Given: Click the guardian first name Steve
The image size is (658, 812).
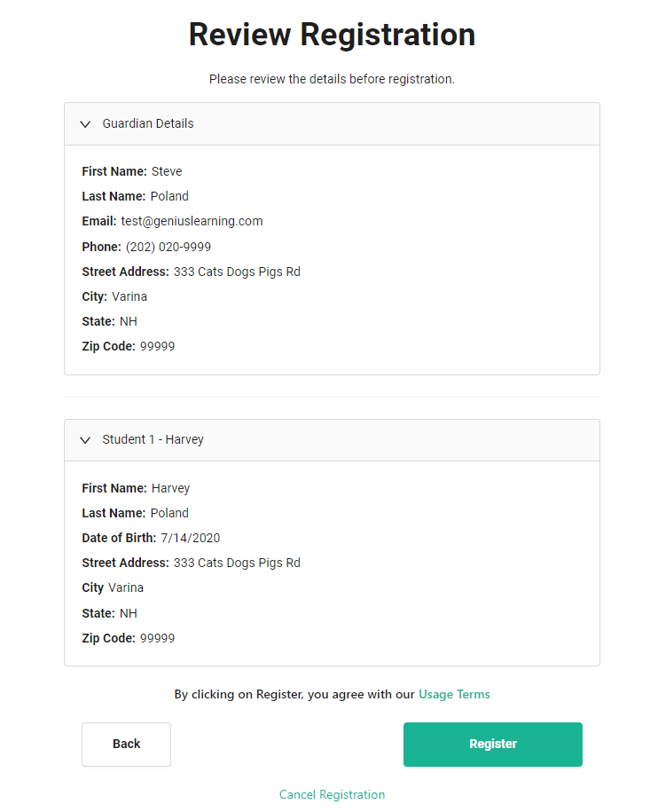Looking at the screenshot, I should [x=167, y=171].
